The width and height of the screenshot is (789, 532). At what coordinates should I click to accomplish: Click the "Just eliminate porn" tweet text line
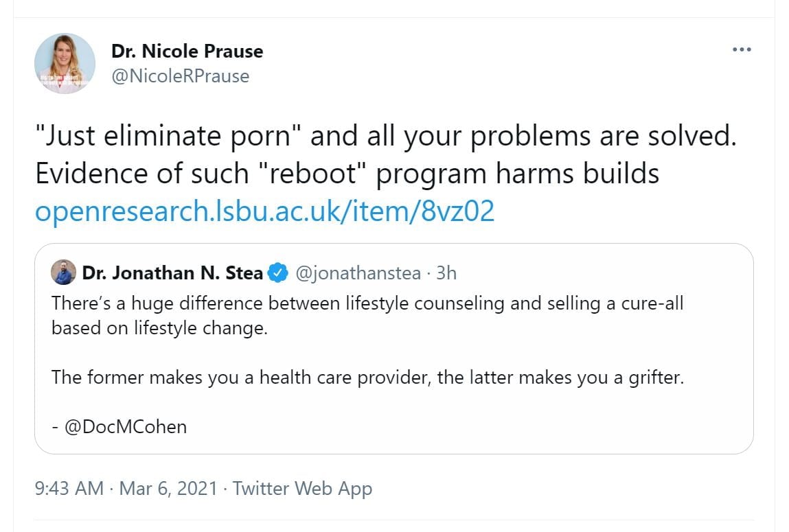385,137
